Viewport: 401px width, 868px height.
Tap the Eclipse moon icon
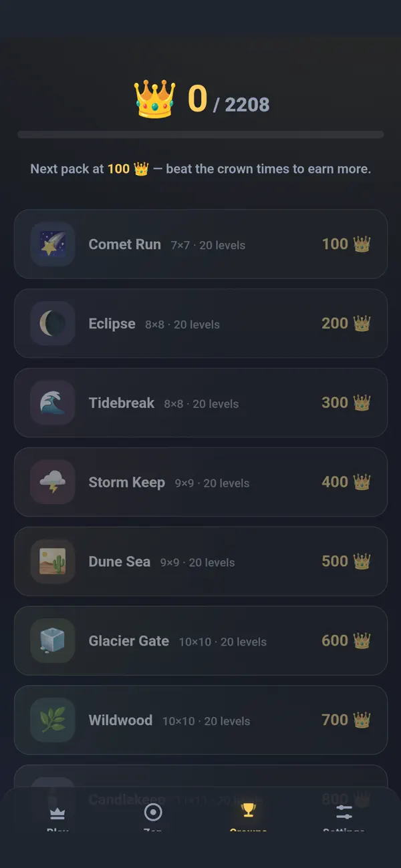[x=52, y=324]
